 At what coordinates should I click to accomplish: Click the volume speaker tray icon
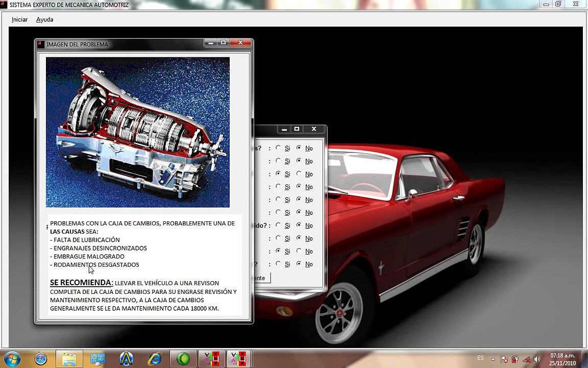click(x=537, y=359)
